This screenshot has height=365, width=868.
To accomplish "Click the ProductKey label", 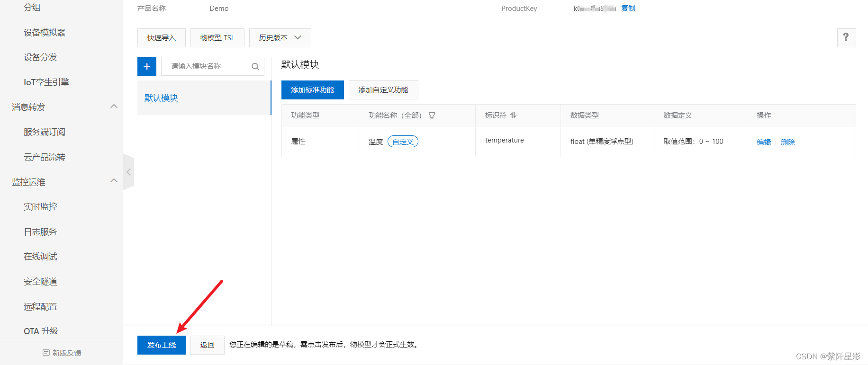I will pyautogui.click(x=519, y=9).
